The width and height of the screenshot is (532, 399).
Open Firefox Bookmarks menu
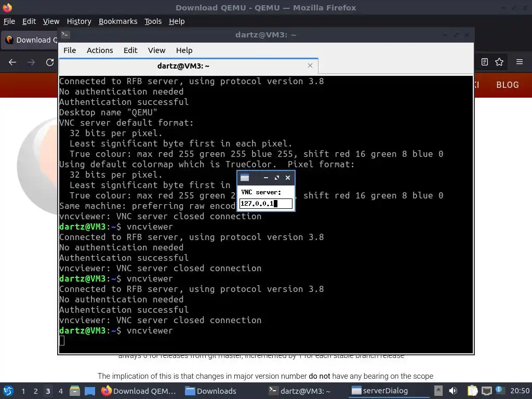coord(118,21)
